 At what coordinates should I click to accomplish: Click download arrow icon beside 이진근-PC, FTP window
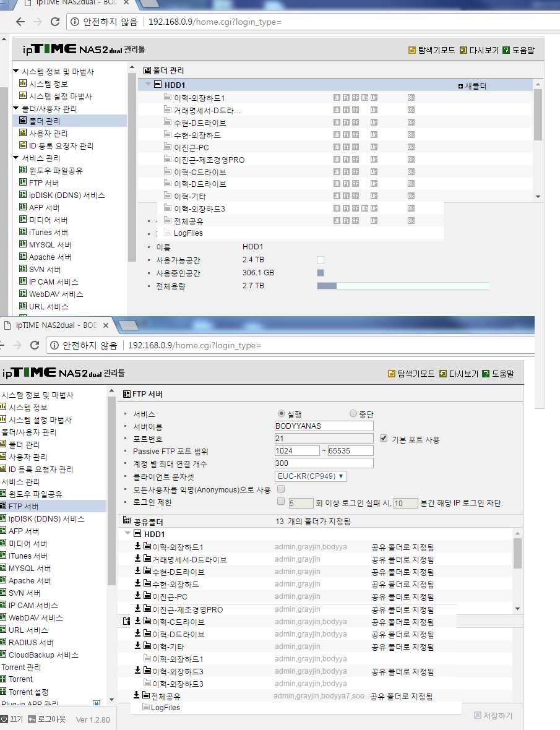[138, 596]
